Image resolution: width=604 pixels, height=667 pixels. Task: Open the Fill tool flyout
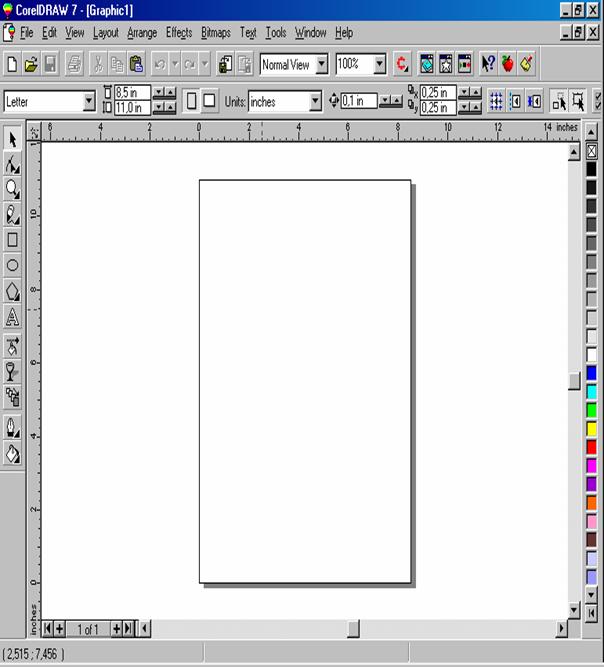[13, 453]
